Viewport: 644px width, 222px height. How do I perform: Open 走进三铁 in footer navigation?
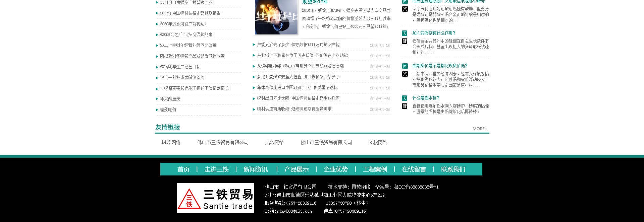(216, 169)
